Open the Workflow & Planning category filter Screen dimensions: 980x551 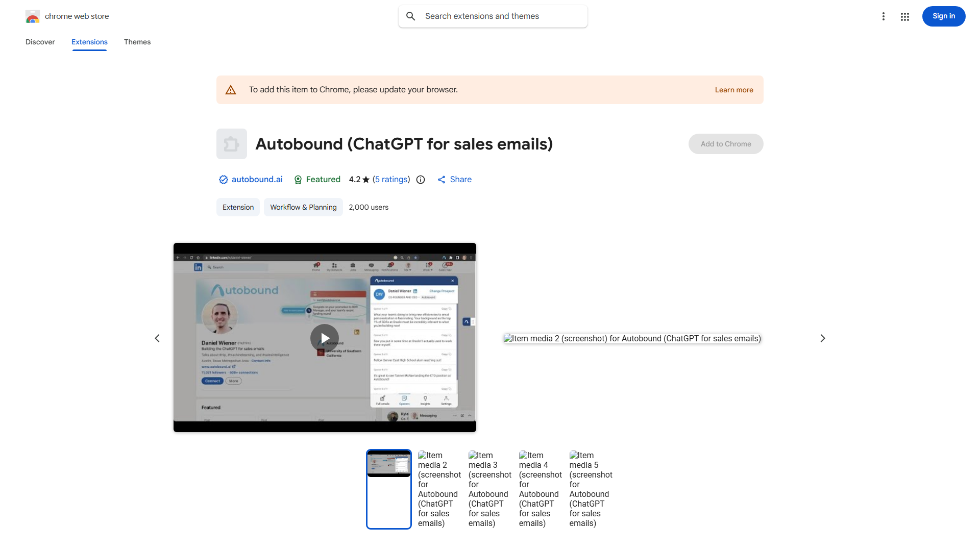(x=303, y=207)
